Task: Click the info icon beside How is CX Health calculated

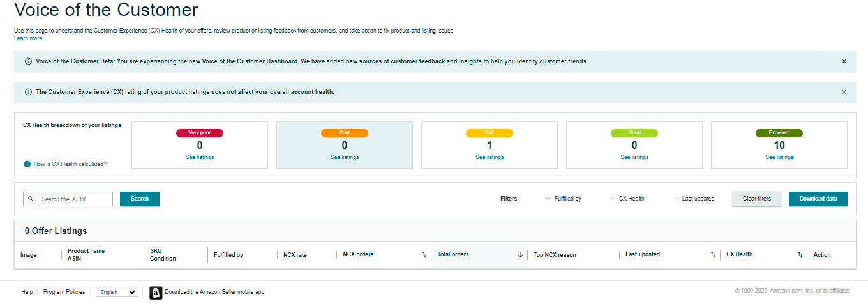Action: 27,164
